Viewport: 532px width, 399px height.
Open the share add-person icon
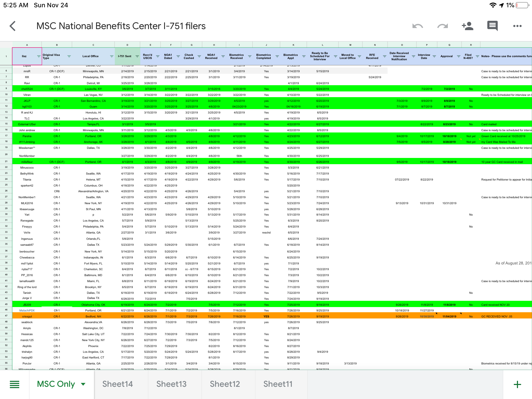(x=467, y=26)
